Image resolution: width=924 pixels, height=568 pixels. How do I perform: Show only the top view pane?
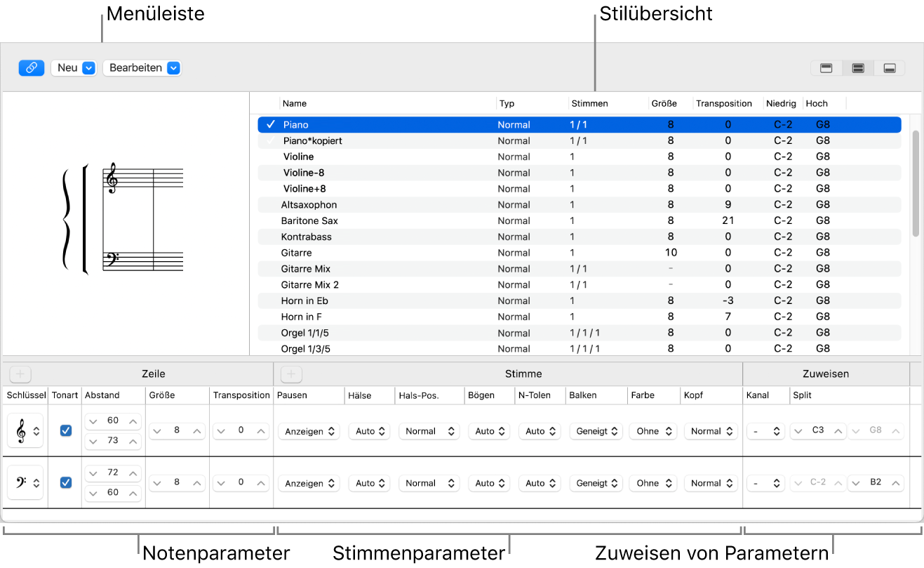click(826, 68)
